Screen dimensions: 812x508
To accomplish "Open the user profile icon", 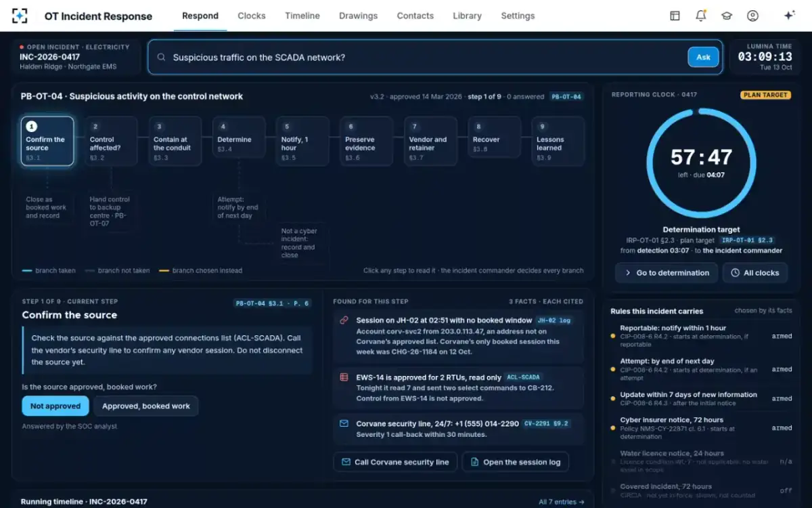I will pos(752,16).
